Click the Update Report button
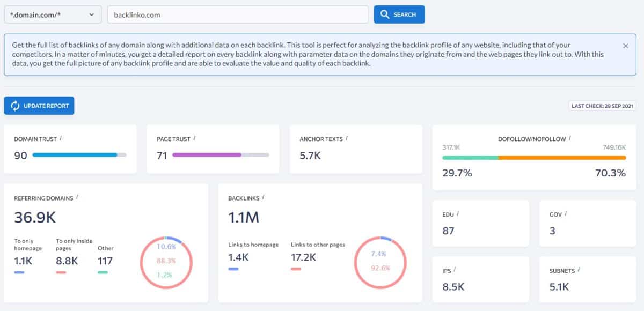The height and width of the screenshot is (311, 644). point(39,106)
